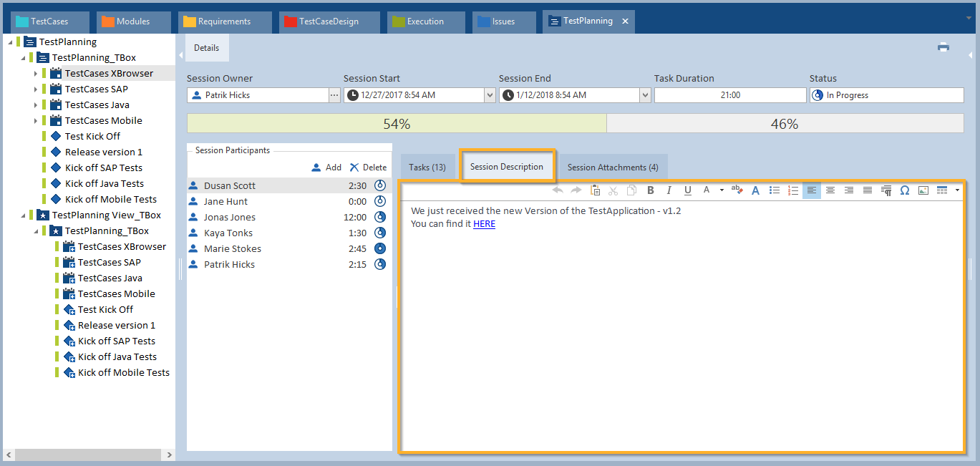Toggle bold formatting in description toolbar
Screen dimensions: 980x466
tap(651, 190)
